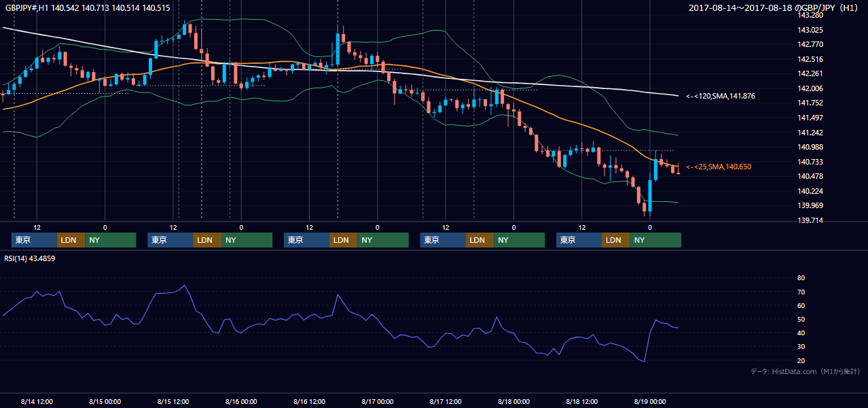Screen dimensions: 868x408
Task: Click RSI scale level 20
Action: (801, 360)
